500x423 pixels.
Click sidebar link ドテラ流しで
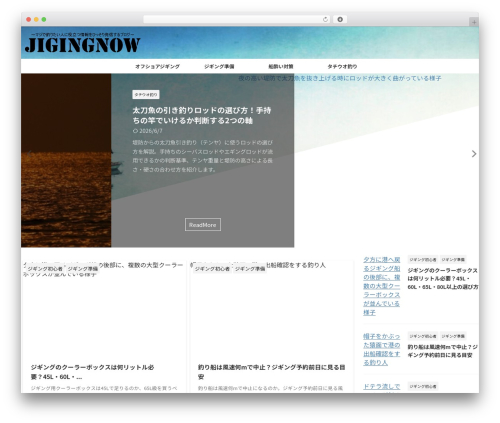[382, 387]
